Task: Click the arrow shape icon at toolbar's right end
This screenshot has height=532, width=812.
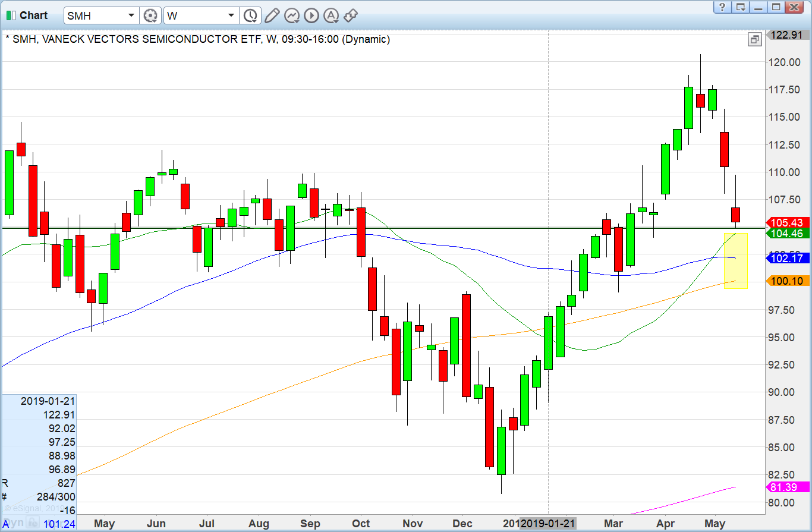Action: point(351,15)
